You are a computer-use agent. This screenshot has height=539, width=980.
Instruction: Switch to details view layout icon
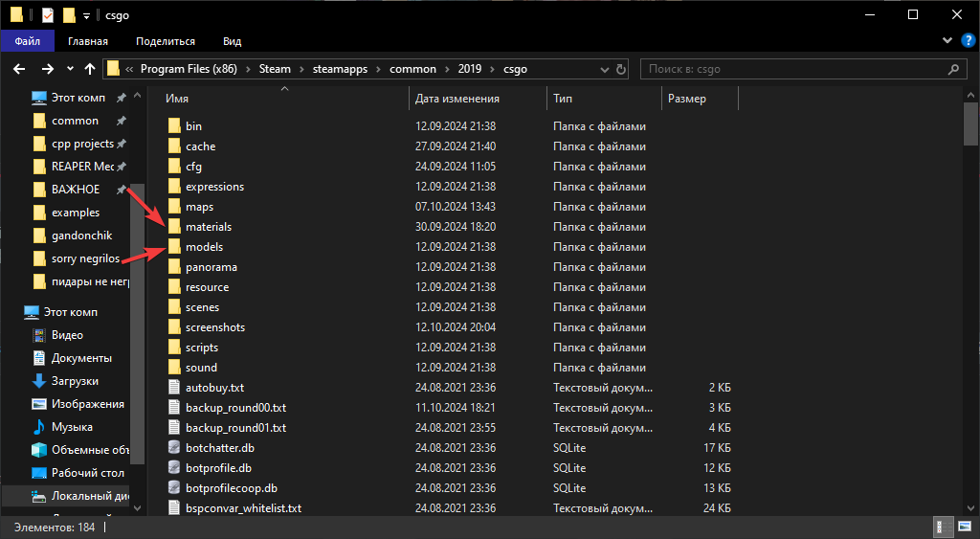pyautogui.click(x=943, y=528)
